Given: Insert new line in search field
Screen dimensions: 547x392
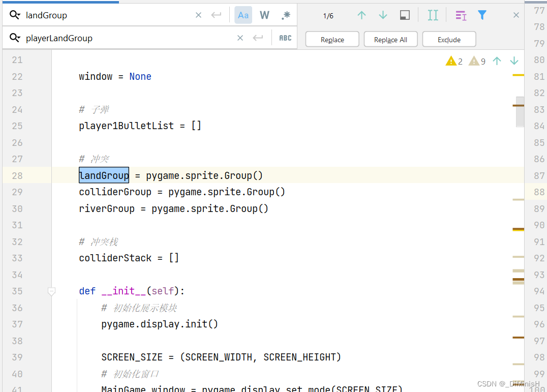Looking at the screenshot, I should coord(217,15).
